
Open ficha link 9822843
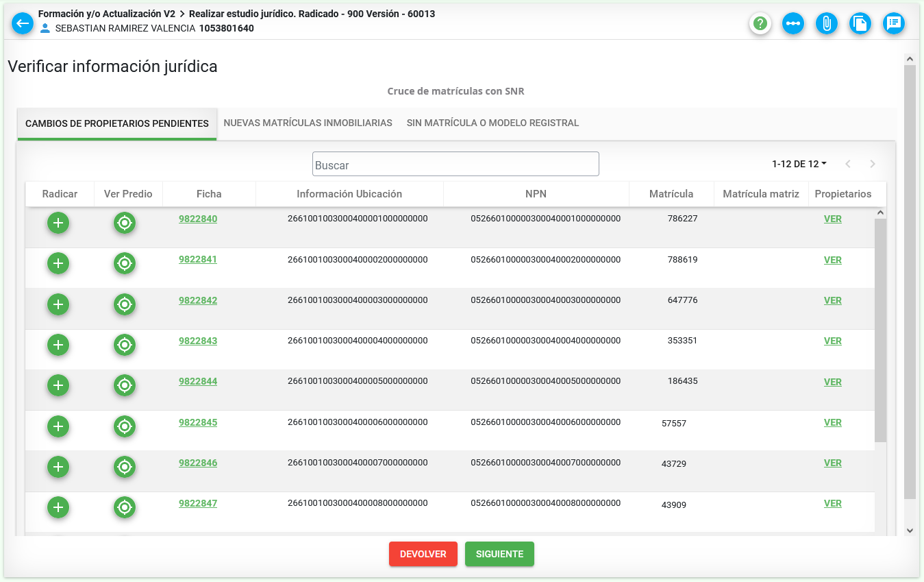click(198, 341)
